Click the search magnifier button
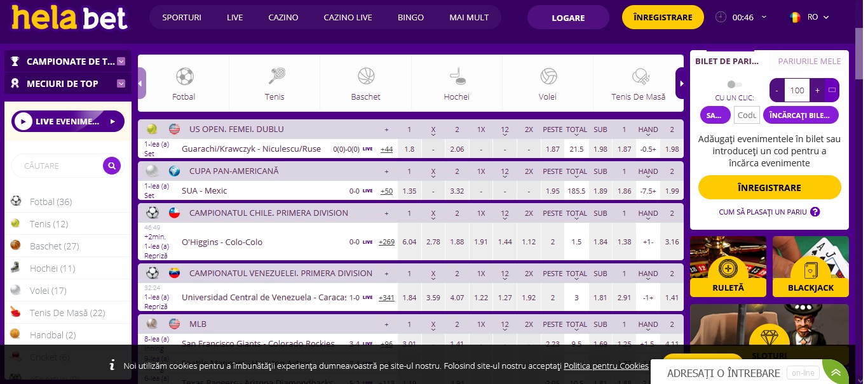This screenshot has width=868, height=384. click(112, 166)
